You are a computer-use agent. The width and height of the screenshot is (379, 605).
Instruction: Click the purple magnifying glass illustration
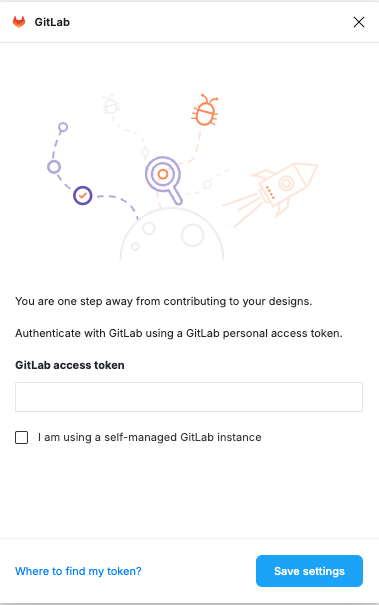tap(164, 179)
